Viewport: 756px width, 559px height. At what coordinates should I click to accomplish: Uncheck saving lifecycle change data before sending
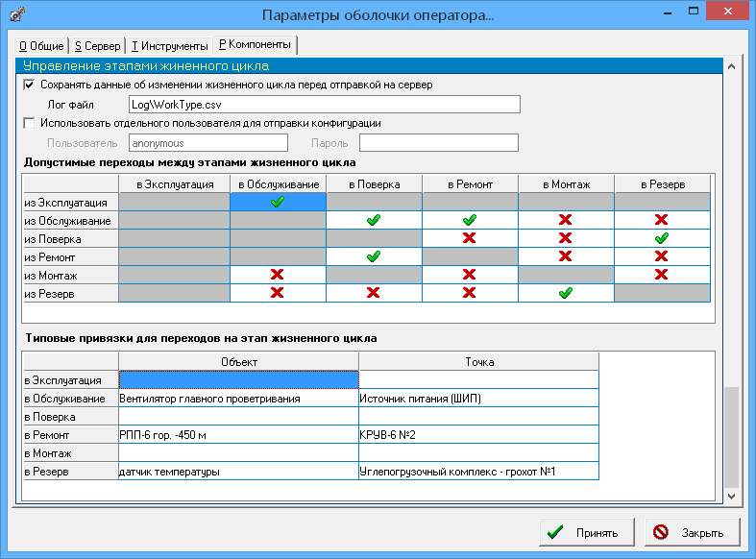coord(29,85)
